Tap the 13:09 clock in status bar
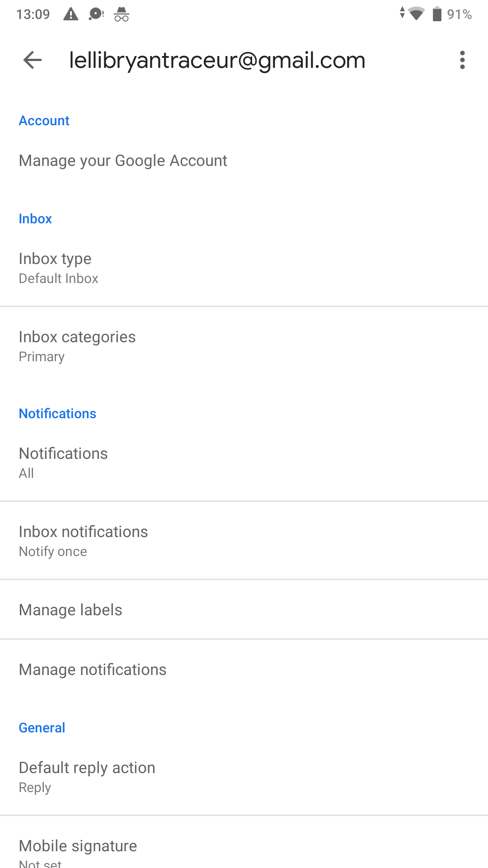The width and height of the screenshot is (488, 868). click(33, 14)
